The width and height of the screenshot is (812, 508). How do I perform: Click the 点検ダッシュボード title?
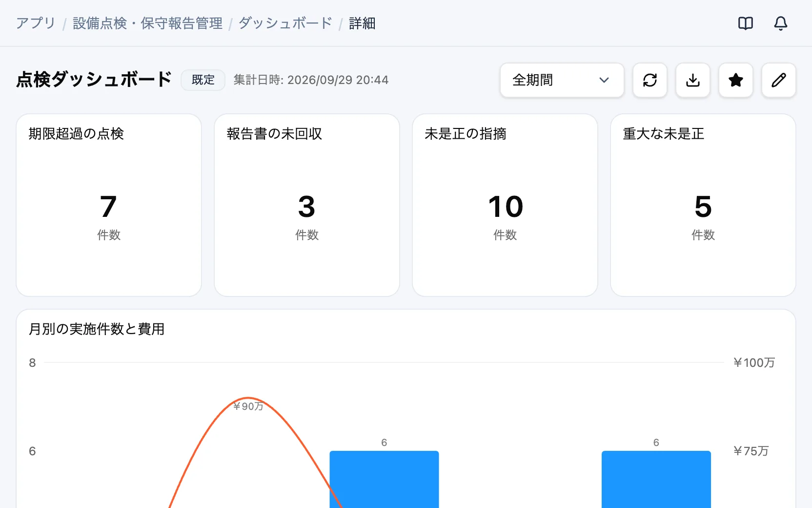94,80
